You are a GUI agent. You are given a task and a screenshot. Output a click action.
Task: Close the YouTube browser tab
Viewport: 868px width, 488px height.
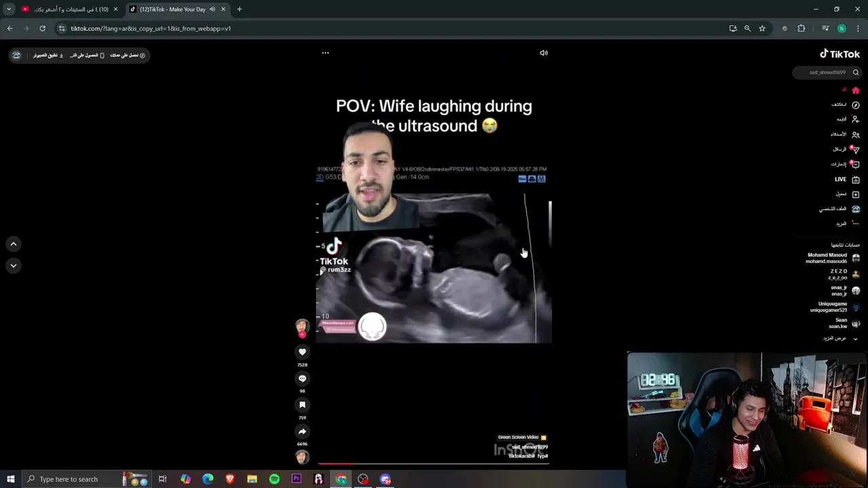115,9
